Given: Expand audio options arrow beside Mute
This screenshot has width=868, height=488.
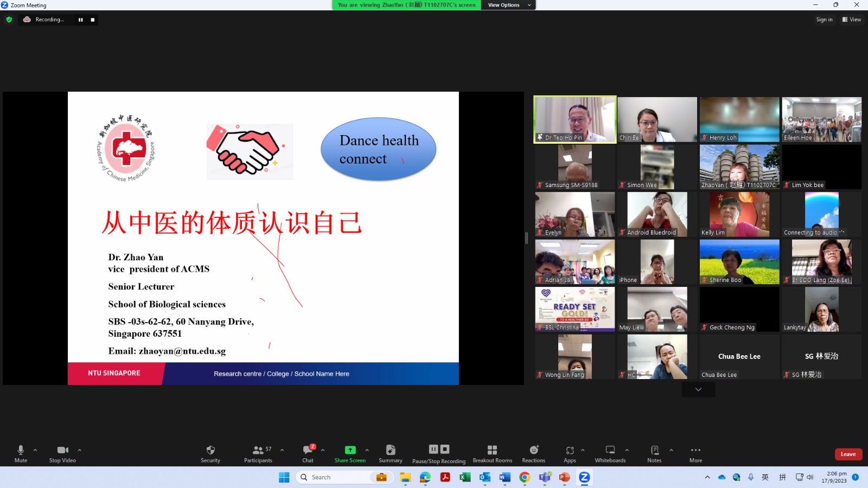Looking at the screenshot, I should pyautogui.click(x=35, y=450).
